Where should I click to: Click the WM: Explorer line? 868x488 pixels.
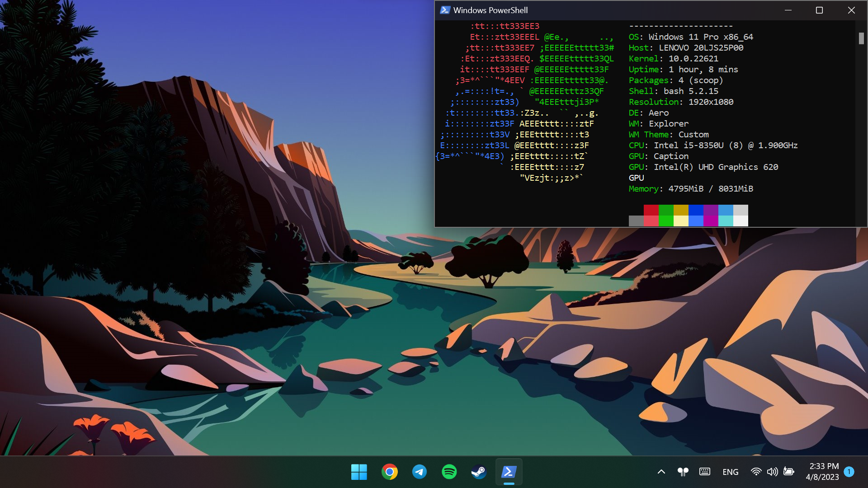point(659,124)
